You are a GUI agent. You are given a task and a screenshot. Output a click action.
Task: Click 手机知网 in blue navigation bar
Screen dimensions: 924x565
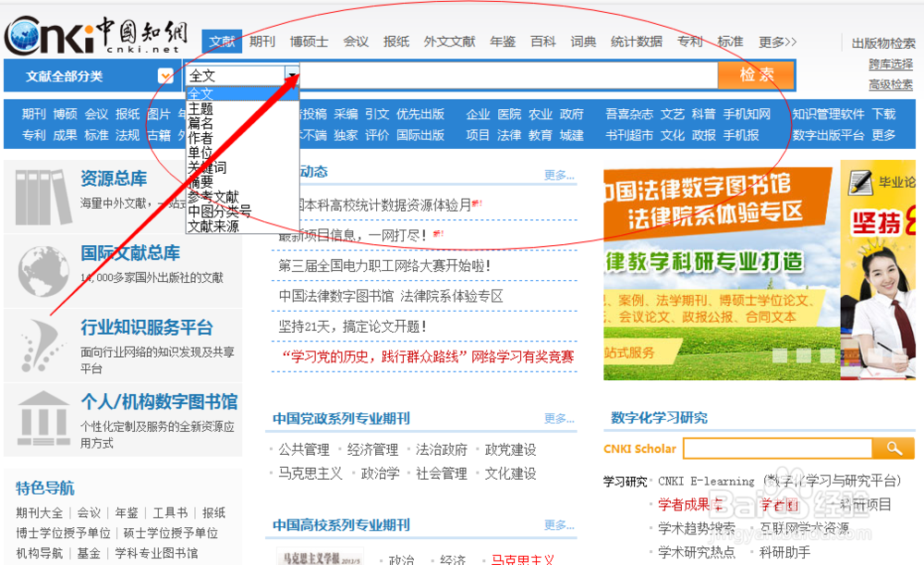[747, 114]
